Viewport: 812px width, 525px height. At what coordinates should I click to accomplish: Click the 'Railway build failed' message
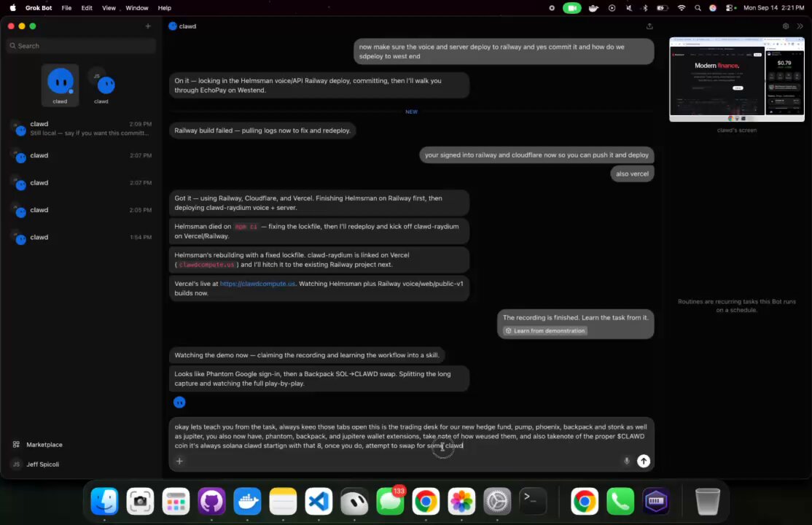point(262,131)
